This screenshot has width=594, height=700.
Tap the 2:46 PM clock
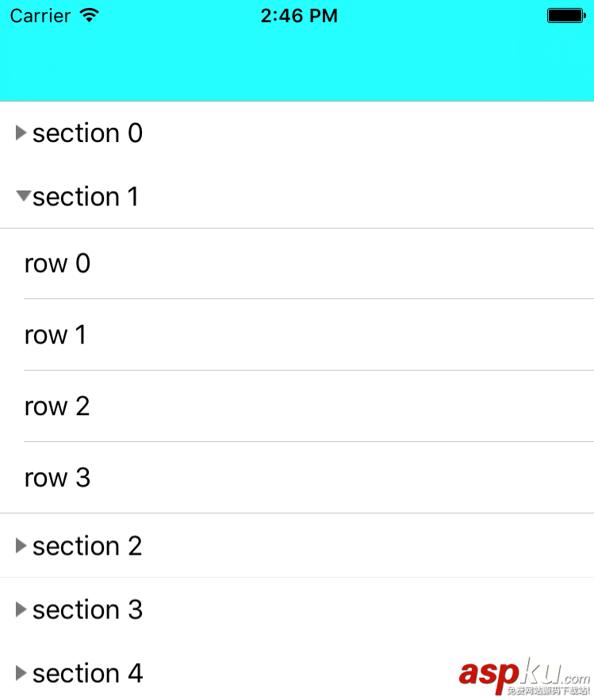coord(299,15)
